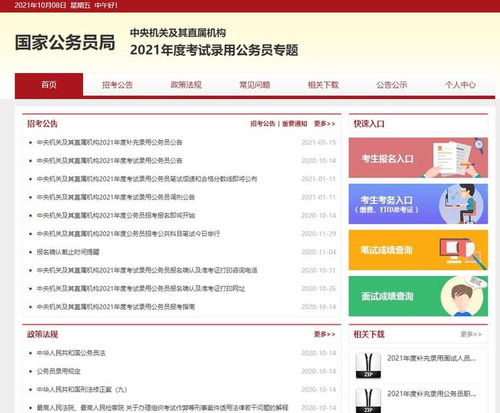Screen dimensions: 500x413
Task: Open 2021年度考试录用公务员公告 notice
Action: (x=109, y=161)
